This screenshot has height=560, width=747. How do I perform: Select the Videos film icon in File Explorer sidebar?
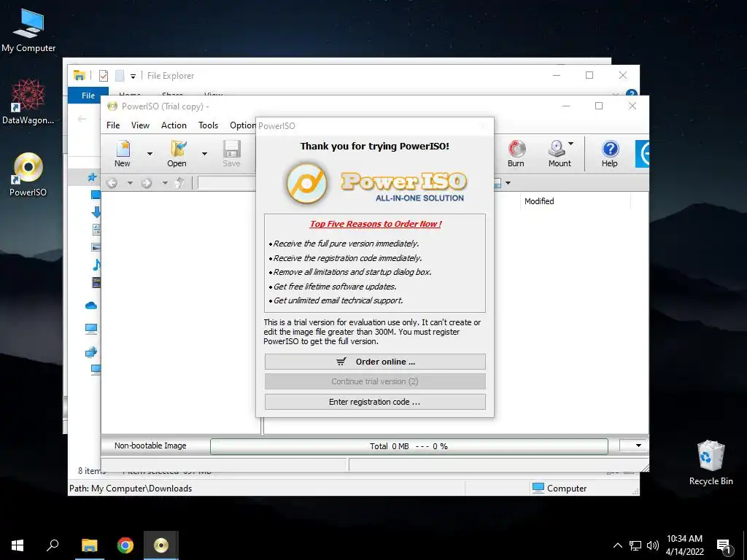point(96,282)
